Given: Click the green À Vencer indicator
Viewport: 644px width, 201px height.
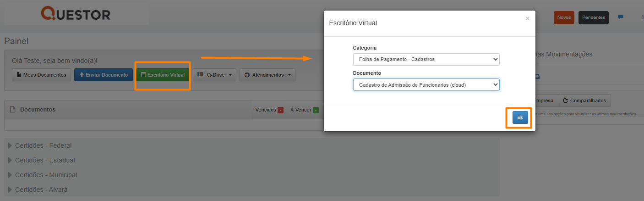Looking at the screenshot, I should coord(316,110).
